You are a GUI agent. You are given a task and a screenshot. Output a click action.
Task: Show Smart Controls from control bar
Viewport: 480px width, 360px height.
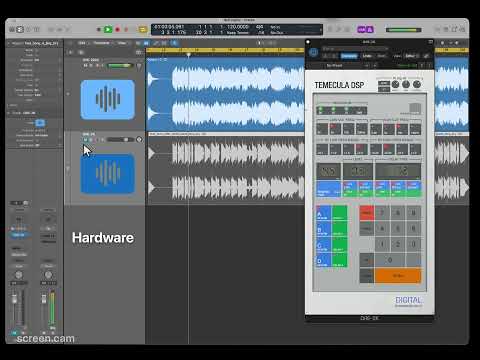click(x=51, y=30)
